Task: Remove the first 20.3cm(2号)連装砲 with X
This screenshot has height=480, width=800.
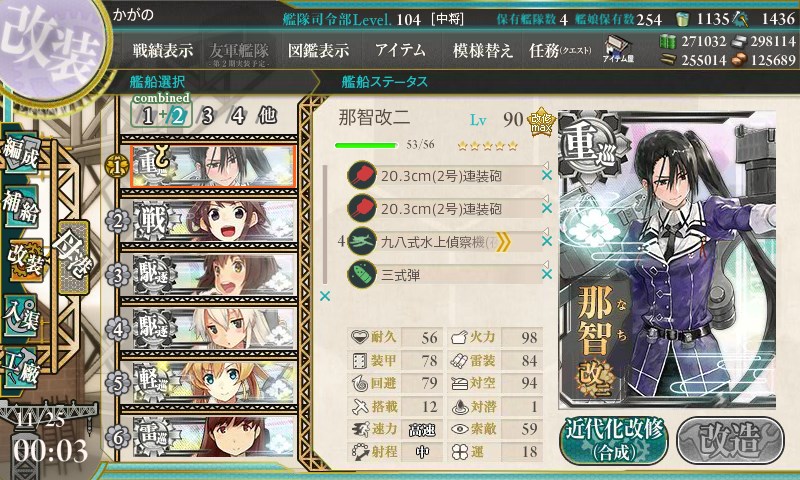Action: (x=547, y=175)
